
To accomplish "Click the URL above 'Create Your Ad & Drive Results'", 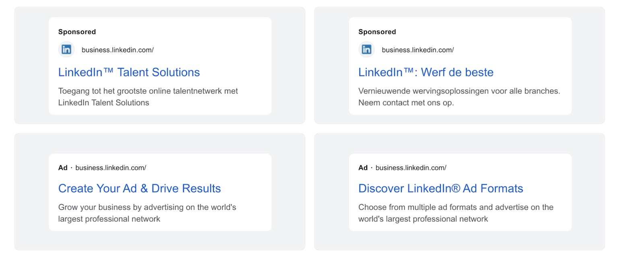I will tap(111, 168).
